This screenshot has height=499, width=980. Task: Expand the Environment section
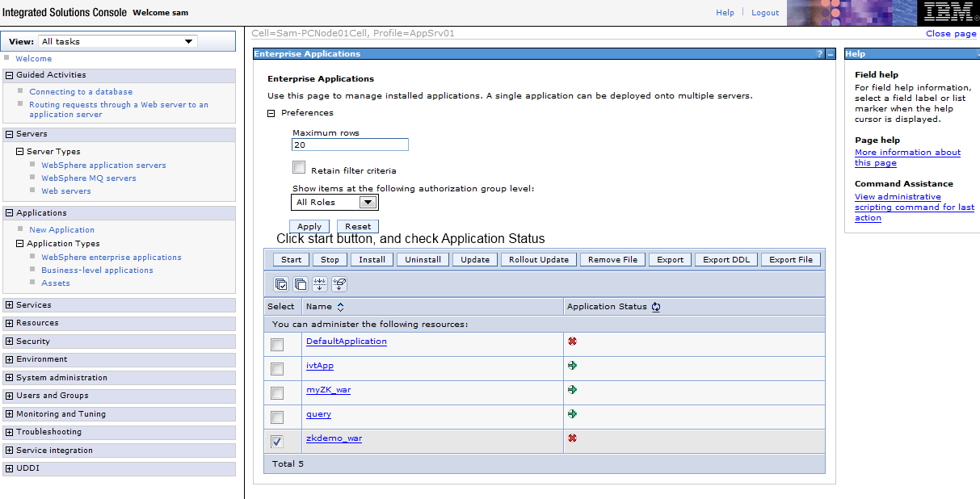click(x=10, y=359)
